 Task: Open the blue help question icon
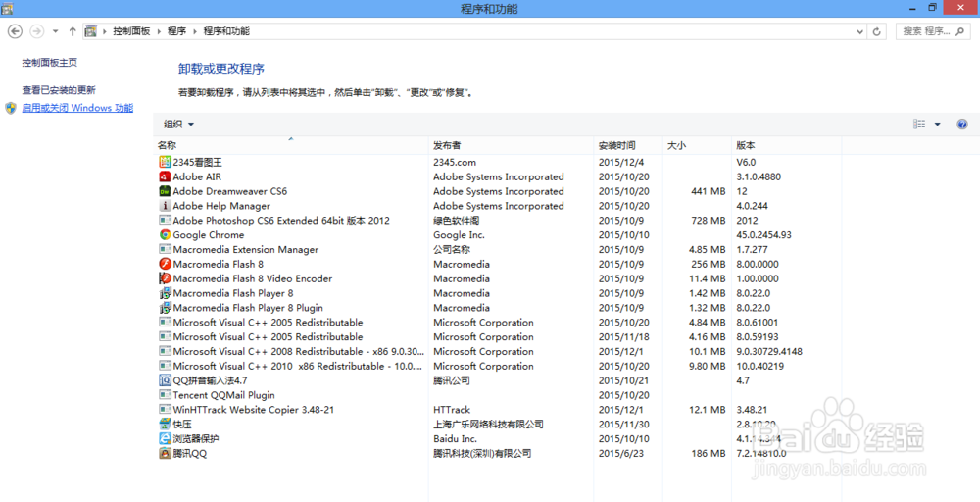[x=962, y=125]
